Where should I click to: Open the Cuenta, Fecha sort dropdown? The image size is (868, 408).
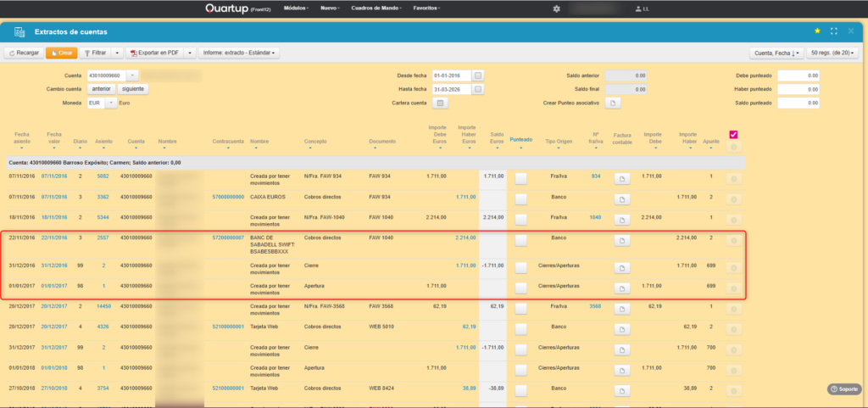point(777,53)
